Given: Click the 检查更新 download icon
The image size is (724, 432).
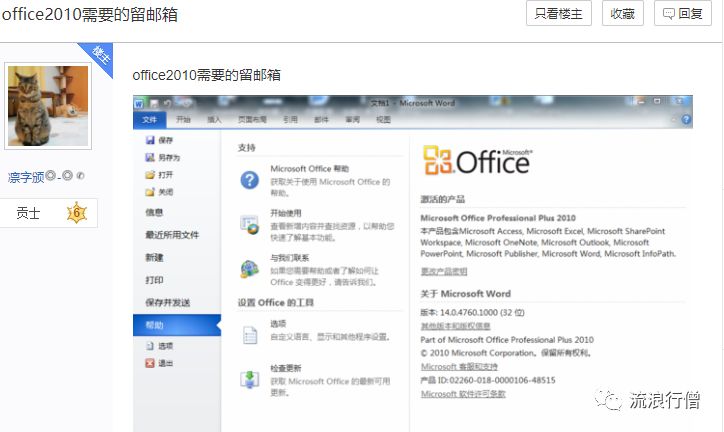Looking at the screenshot, I should pyautogui.click(x=250, y=379).
